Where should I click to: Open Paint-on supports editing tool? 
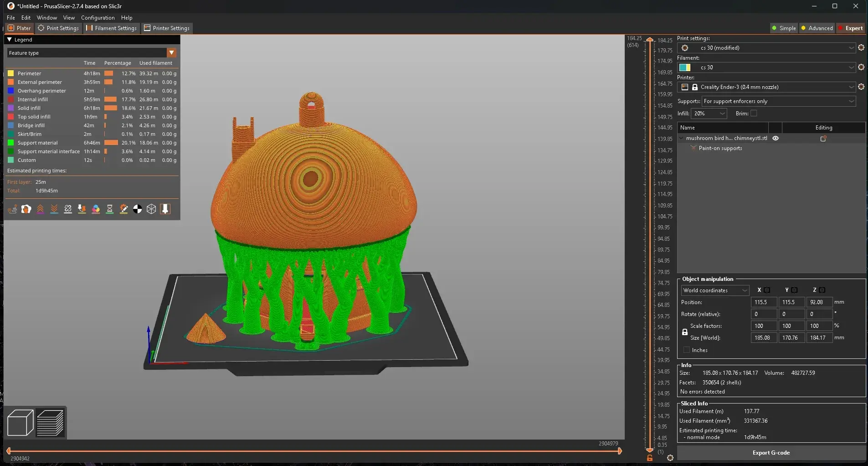pos(720,148)
